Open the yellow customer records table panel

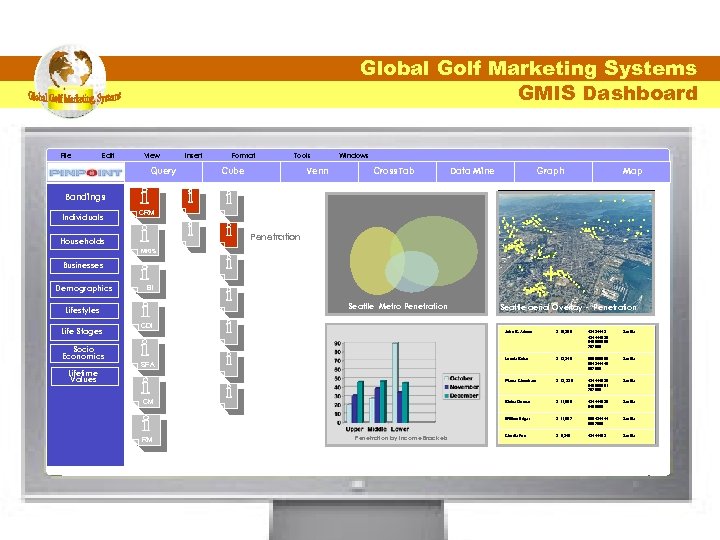577,385
